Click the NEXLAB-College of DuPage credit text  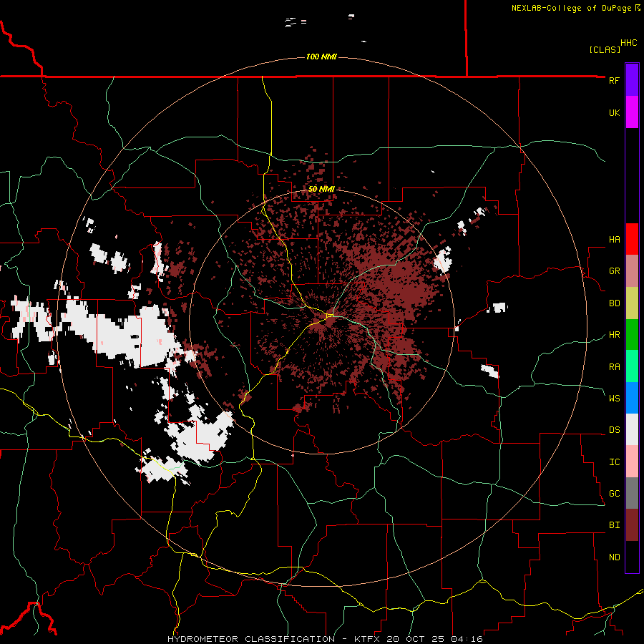coord(571,8)
